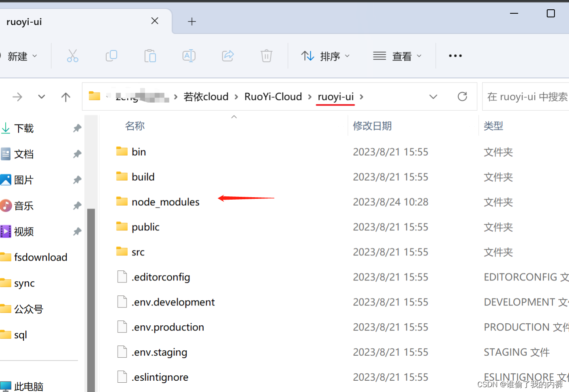Click the search ruoyi-ui input field
569x392 pixels.
click(x=526, y=97)
